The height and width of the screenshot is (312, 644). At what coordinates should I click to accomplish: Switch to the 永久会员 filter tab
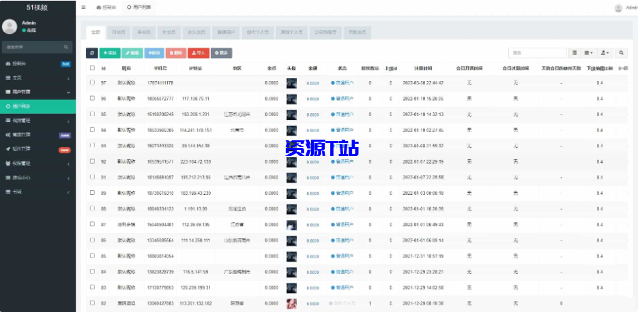pos(196,32)
